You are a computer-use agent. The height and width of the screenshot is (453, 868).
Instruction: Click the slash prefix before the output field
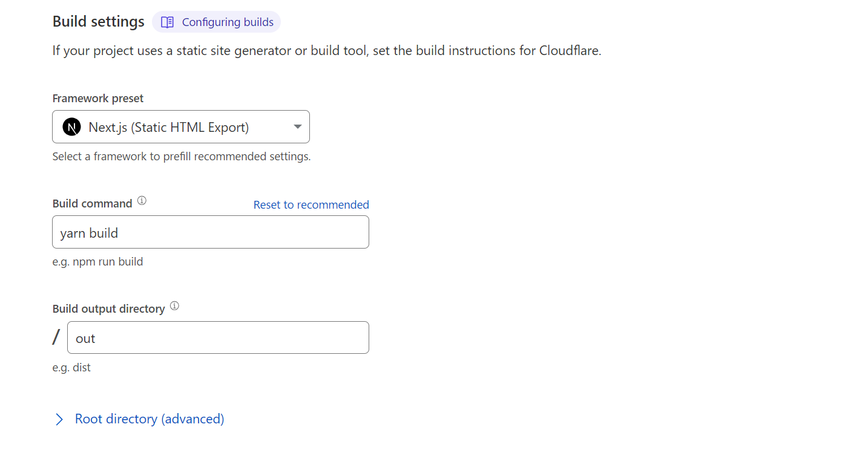(56, 337)
